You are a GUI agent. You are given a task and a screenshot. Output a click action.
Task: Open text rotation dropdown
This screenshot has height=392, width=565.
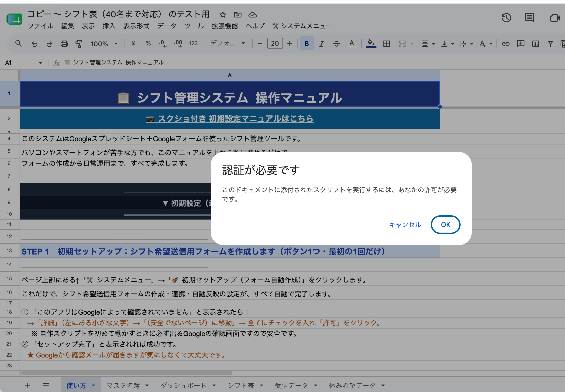pyautogui.click(x=486, y=44)
